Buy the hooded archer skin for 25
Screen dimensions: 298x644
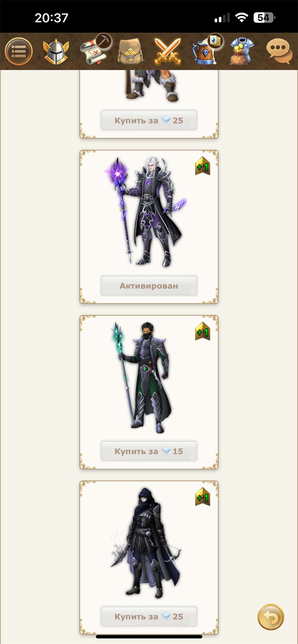149,616
